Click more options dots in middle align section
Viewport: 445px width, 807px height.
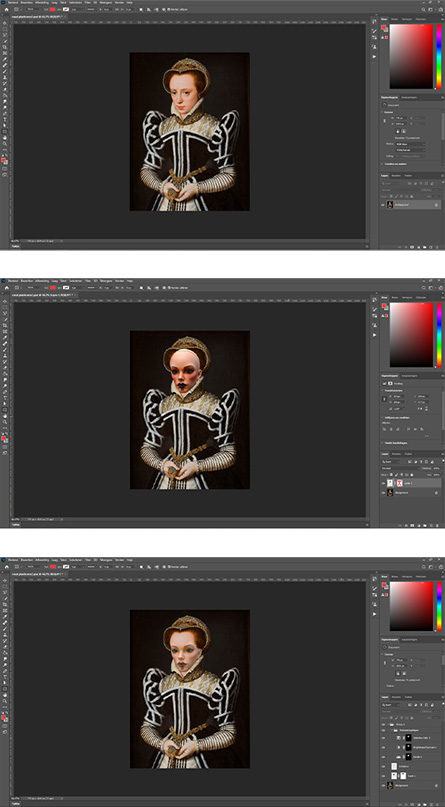pos(426,436)
